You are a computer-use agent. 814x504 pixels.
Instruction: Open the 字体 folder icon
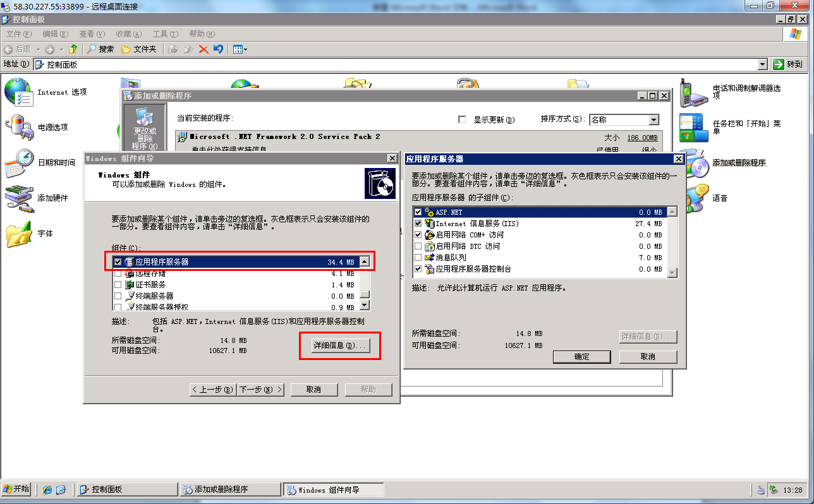pos(18,234)
